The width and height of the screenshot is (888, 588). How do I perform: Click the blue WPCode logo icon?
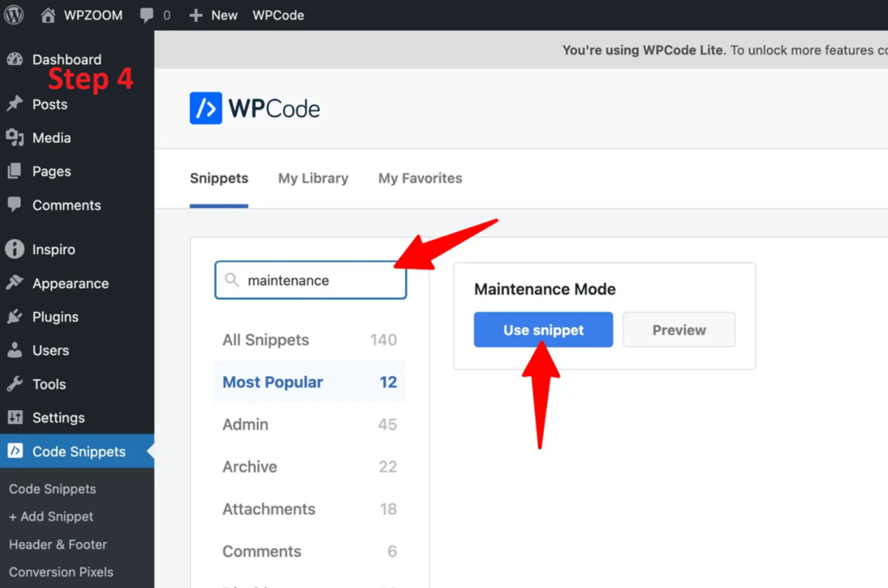tap(205, 108)
